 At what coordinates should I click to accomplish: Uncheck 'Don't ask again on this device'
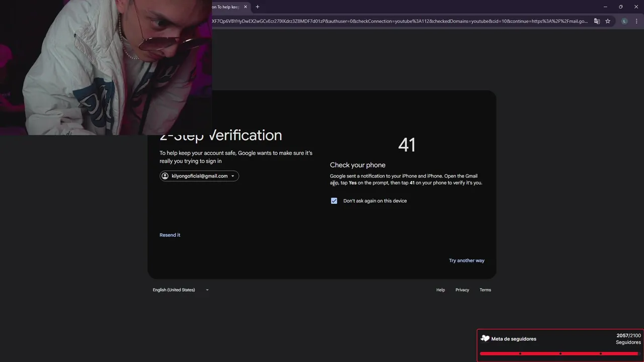pos(334,201)
